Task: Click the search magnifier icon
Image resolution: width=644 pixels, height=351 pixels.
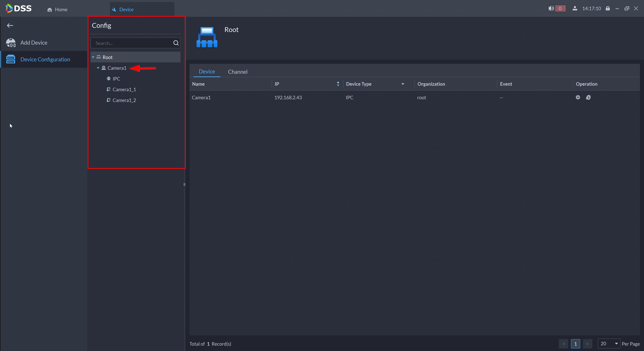Action: coord(176,43)
